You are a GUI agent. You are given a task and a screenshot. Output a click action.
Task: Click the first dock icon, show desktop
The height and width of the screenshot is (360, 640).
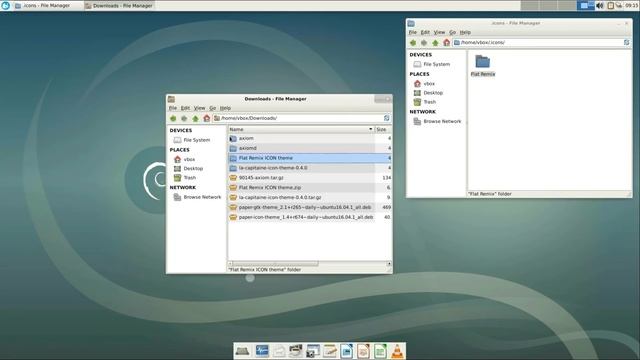[x=243, y=351]
